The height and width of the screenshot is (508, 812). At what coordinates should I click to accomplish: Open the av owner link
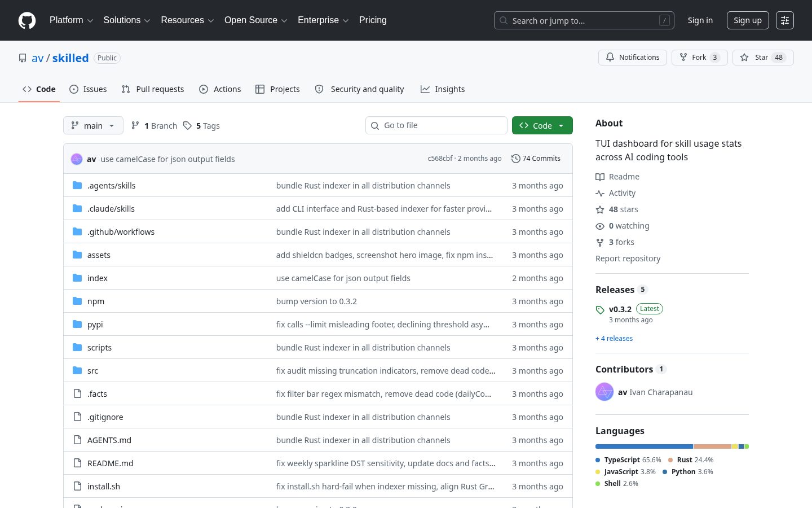coord(38,58)
